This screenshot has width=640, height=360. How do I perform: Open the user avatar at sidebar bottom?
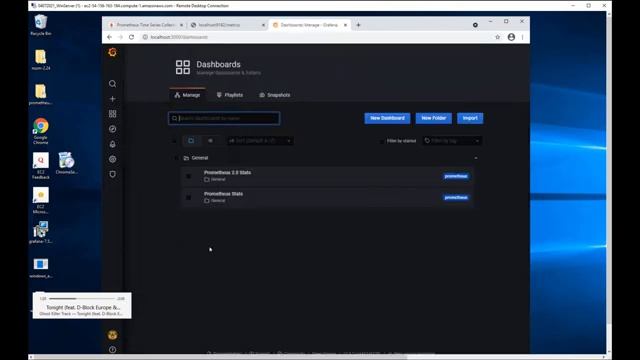pos(113,335)
